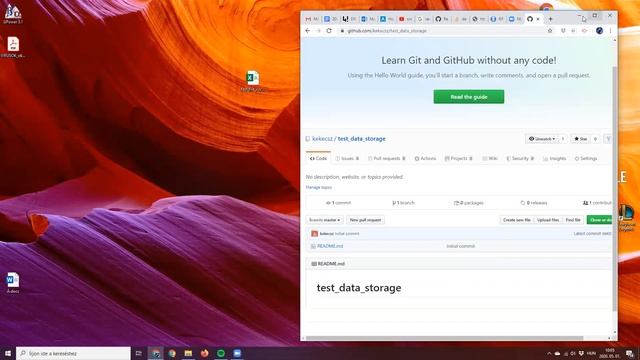
Task: Open the Chrome three-dot menu
Action: (611, 31)
